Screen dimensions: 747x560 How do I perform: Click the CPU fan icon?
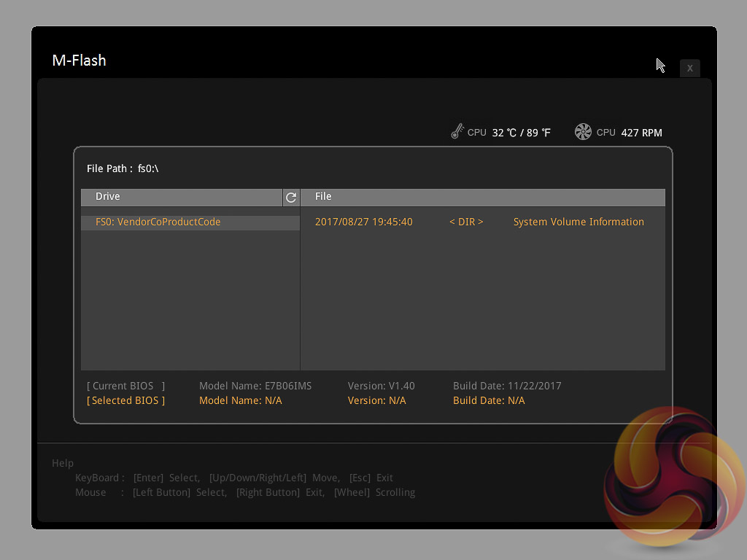coord(583,132)
